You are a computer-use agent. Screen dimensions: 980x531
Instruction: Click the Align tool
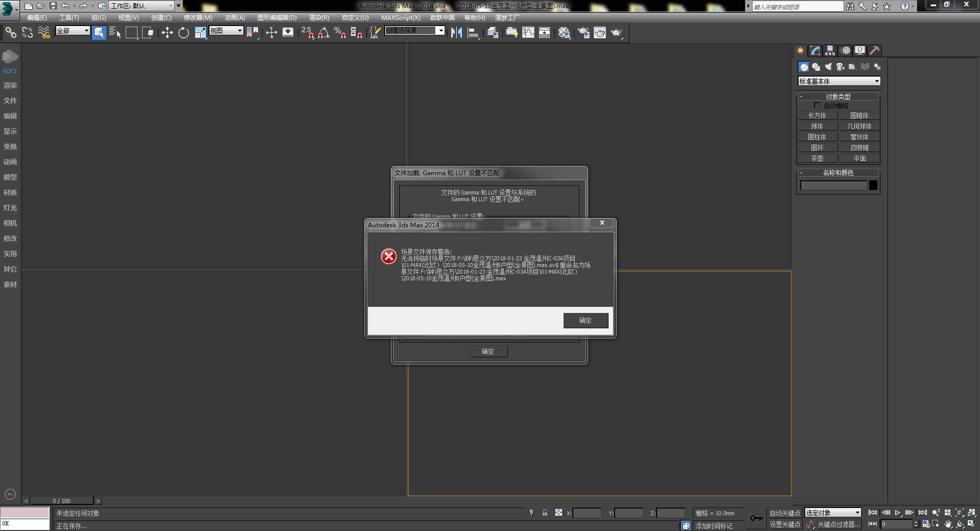[x=474, y=33]
